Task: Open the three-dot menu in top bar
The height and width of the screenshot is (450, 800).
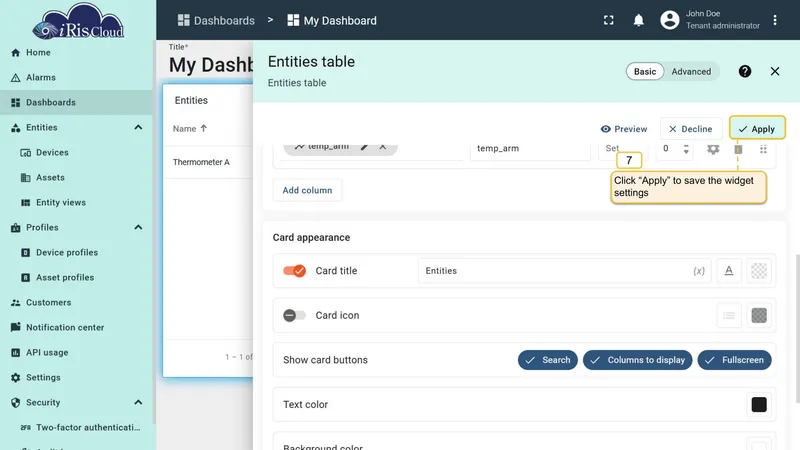Action: (x=775, y=20)
